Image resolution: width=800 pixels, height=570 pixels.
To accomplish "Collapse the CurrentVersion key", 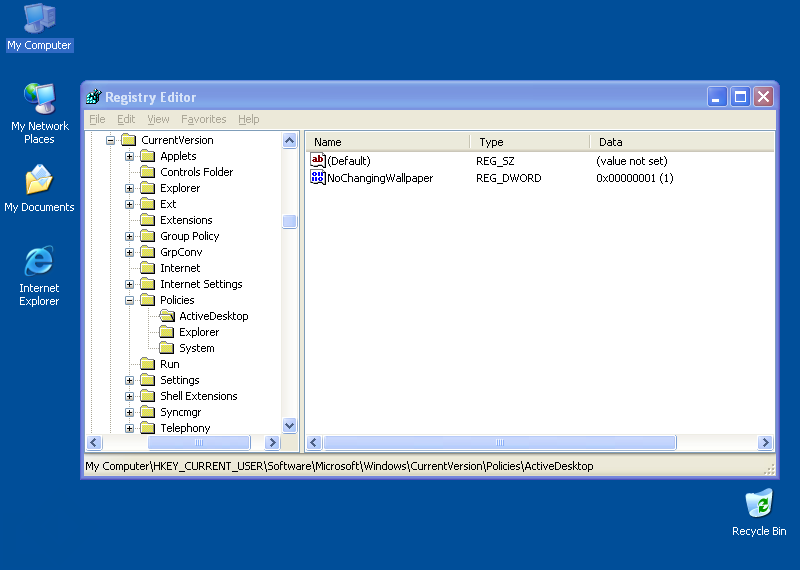I will [x=110, y=140].
